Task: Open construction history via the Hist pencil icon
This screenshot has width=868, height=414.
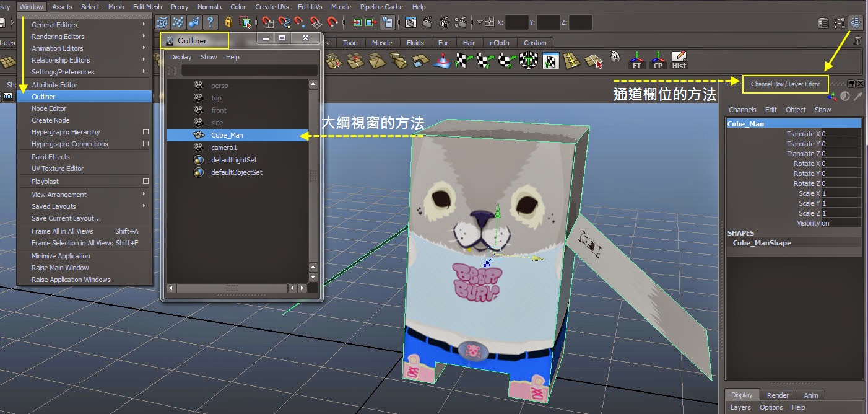Action: click(x=679, y=58)
